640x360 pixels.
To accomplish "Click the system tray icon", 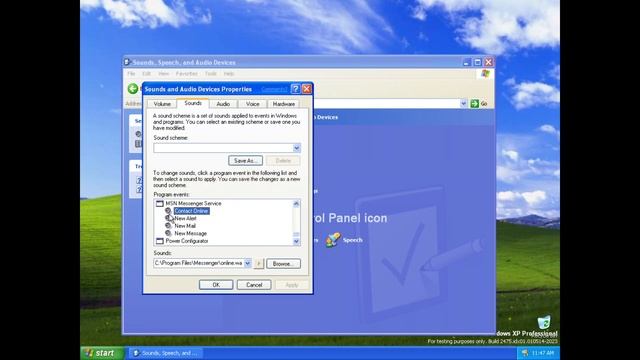I will (525, 353).
